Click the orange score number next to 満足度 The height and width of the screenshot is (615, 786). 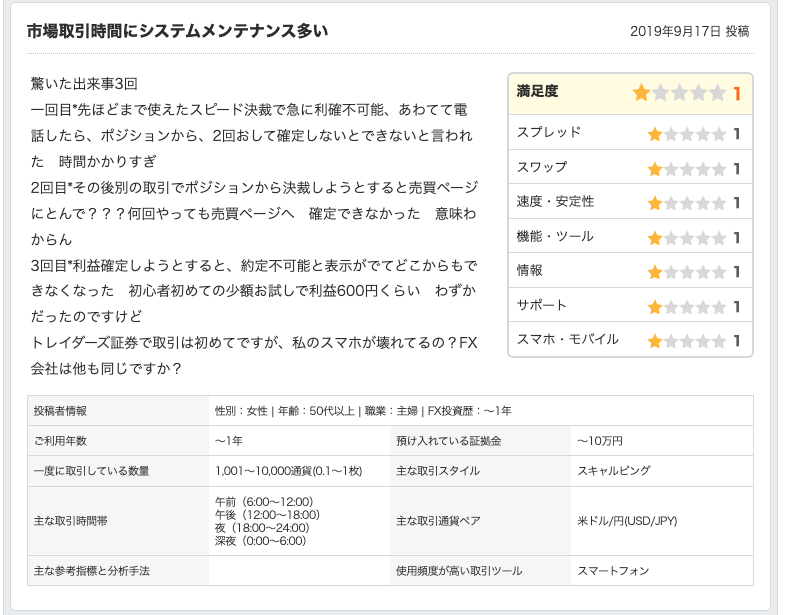coord(737,94)
